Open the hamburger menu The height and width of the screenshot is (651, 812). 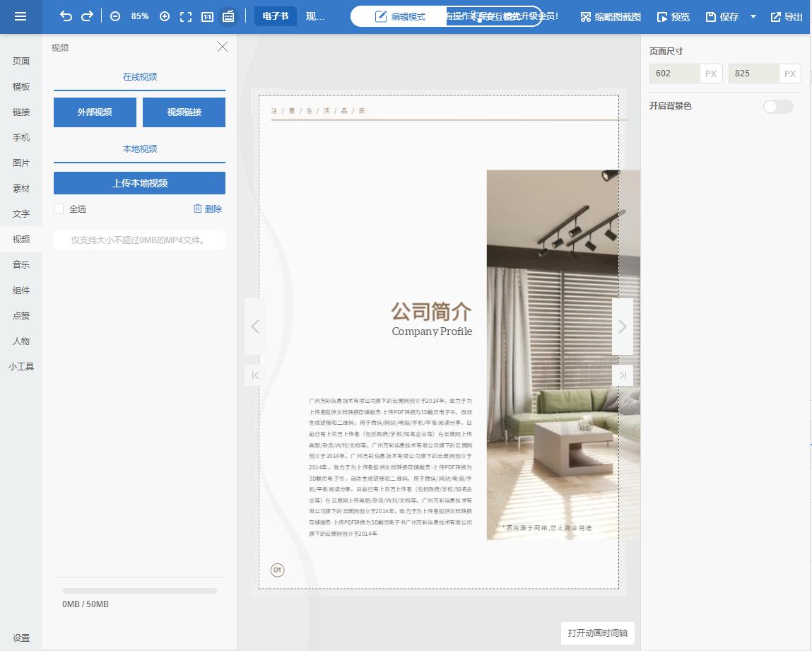click(x=20, y=16)
